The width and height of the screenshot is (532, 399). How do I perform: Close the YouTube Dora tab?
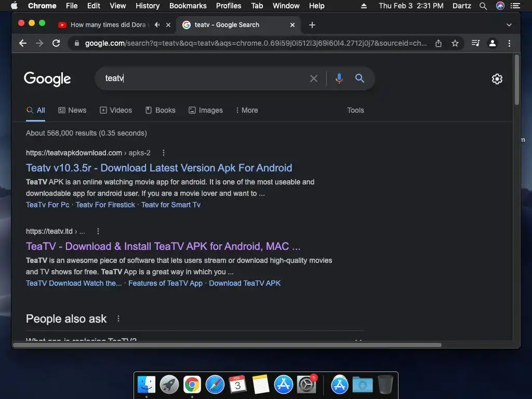click(168, 25)
